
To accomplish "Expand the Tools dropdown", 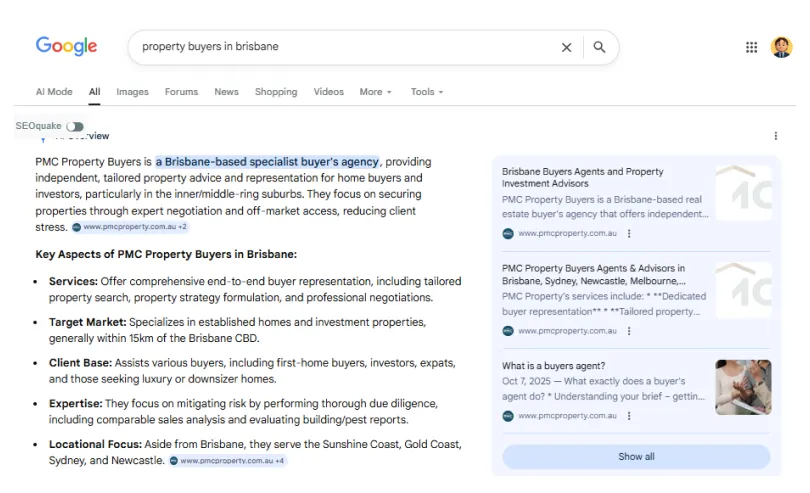I will pyautogui.click(x=427, y=92).
